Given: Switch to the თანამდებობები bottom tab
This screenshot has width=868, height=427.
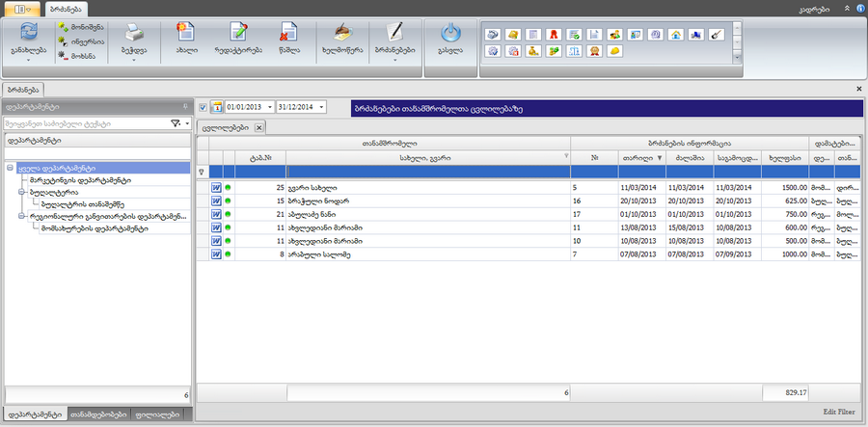Looking at the screenshot, I should point(99,414).
